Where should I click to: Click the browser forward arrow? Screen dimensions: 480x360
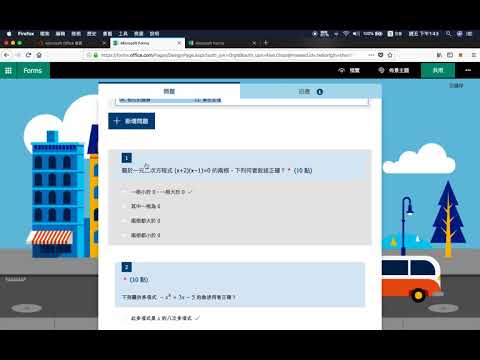[18, 55]
